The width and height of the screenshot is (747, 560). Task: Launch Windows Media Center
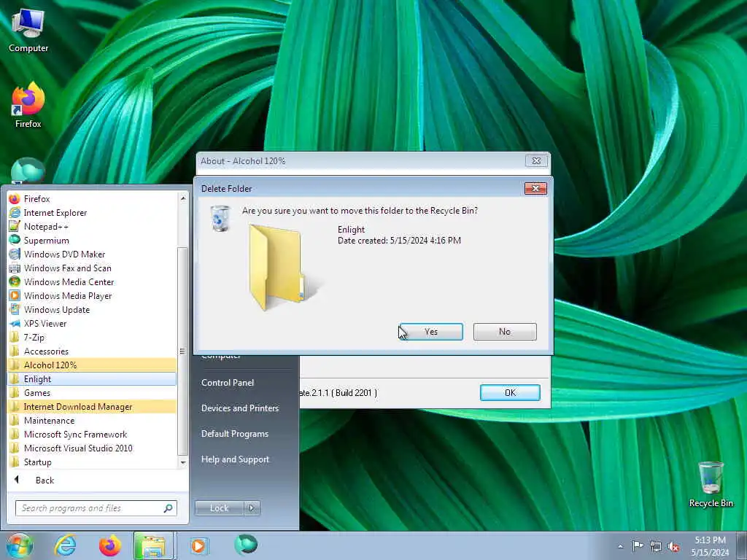pos(93,282)
